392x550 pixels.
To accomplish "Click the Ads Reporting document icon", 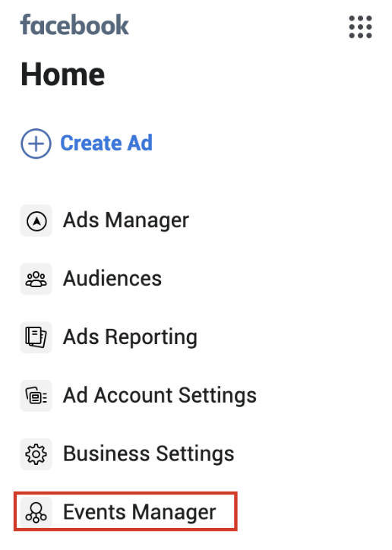I will coord(36,337).
